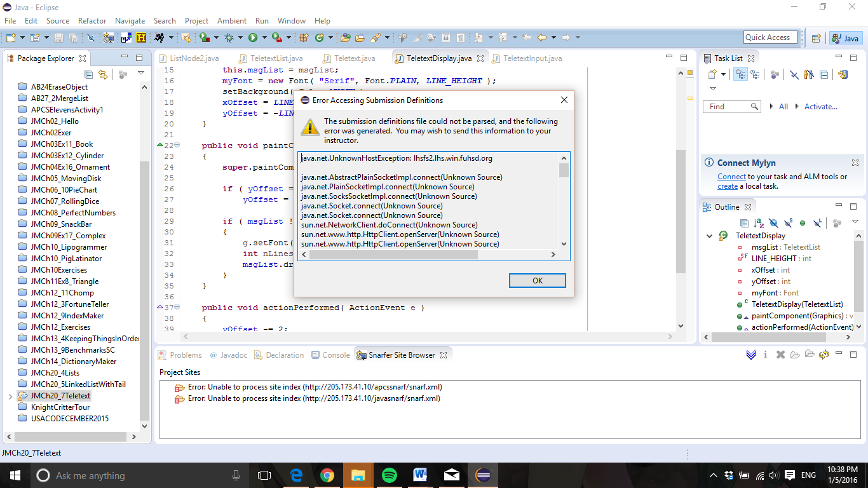Click the Run green play toolbar icon

253,37
